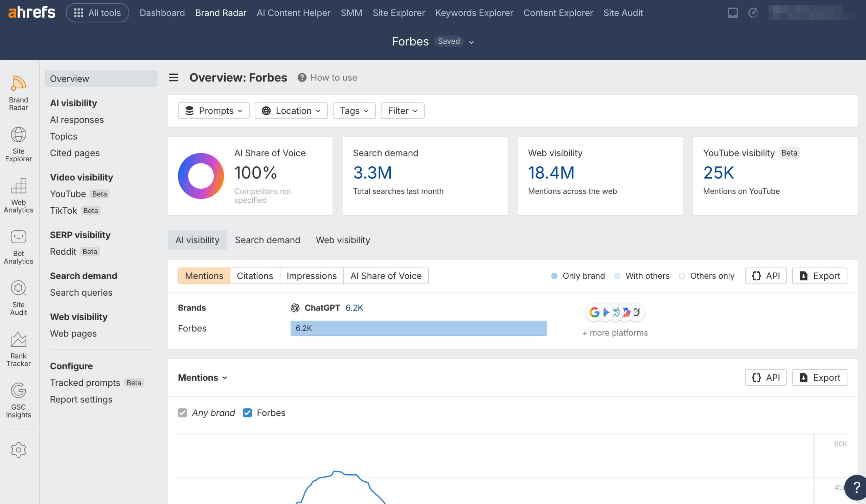Image resolution: width=866 pixels, height=504 pixels.
Task: Click the Google platform icon
Action: [594, 312]
